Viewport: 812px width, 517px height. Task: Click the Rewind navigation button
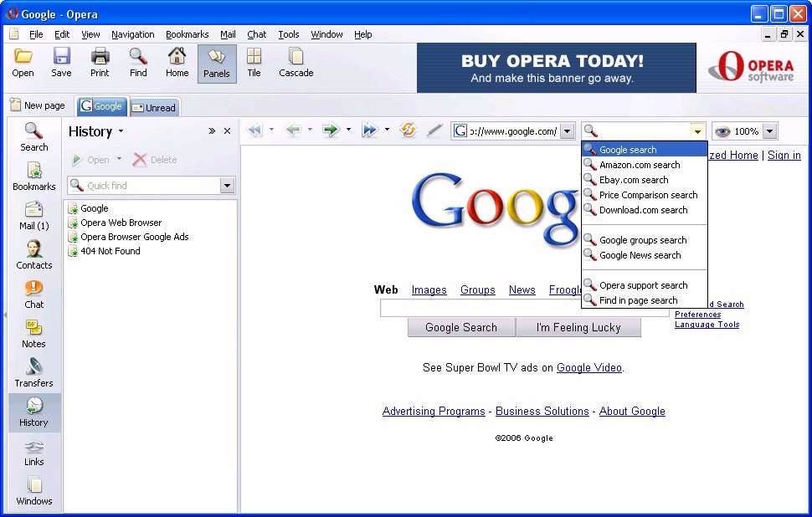tap(254, 130)
